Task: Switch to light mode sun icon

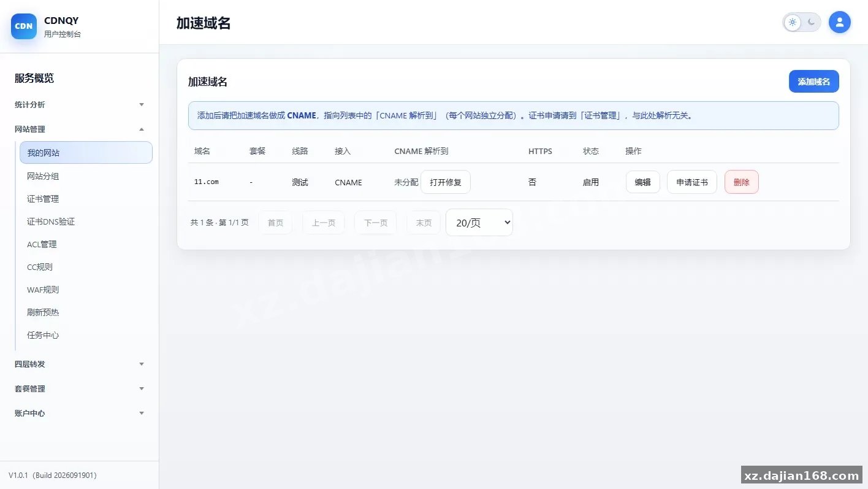Action: pyautogui.click(x=793, y=23)
